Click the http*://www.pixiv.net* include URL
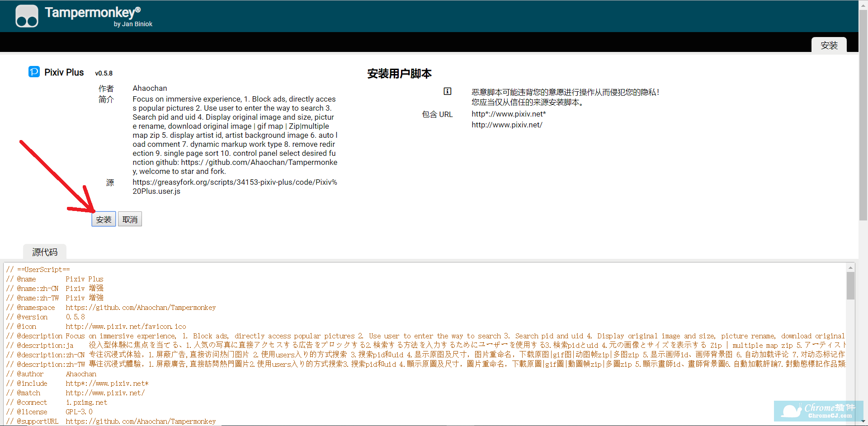This screenshot has height=426, width=868. tap(509, 114)
